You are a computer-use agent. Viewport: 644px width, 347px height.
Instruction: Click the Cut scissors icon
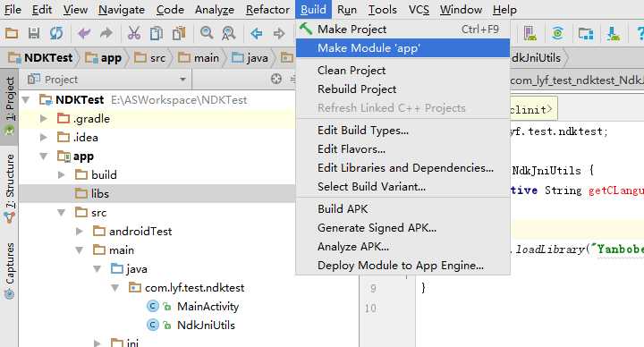pyautogui.click(x=134, y=33)
